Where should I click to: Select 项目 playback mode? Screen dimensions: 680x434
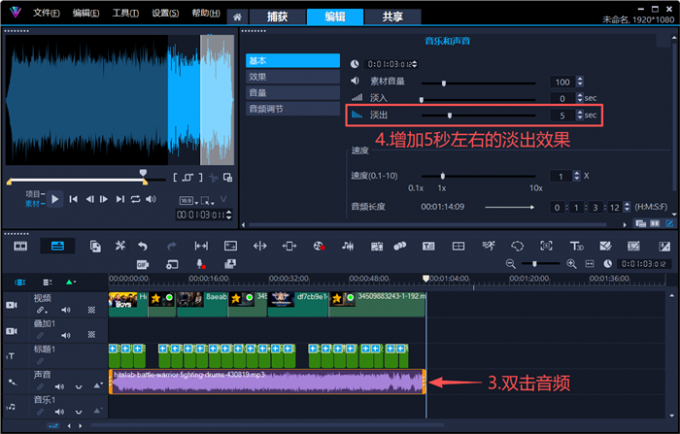tap(35, 194)
